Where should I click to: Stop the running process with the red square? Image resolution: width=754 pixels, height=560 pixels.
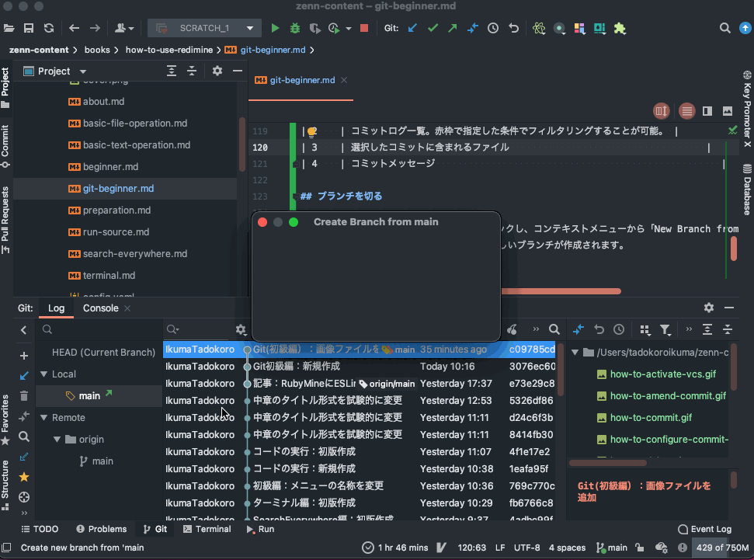[x=363, y=27]
